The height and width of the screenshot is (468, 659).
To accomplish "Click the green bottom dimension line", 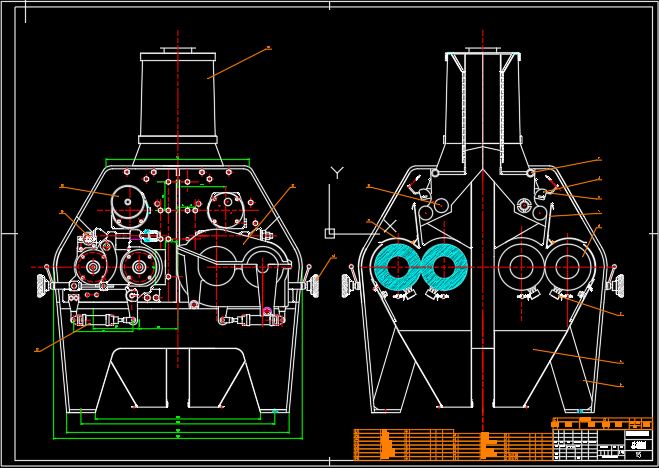I will coord(178,435).
